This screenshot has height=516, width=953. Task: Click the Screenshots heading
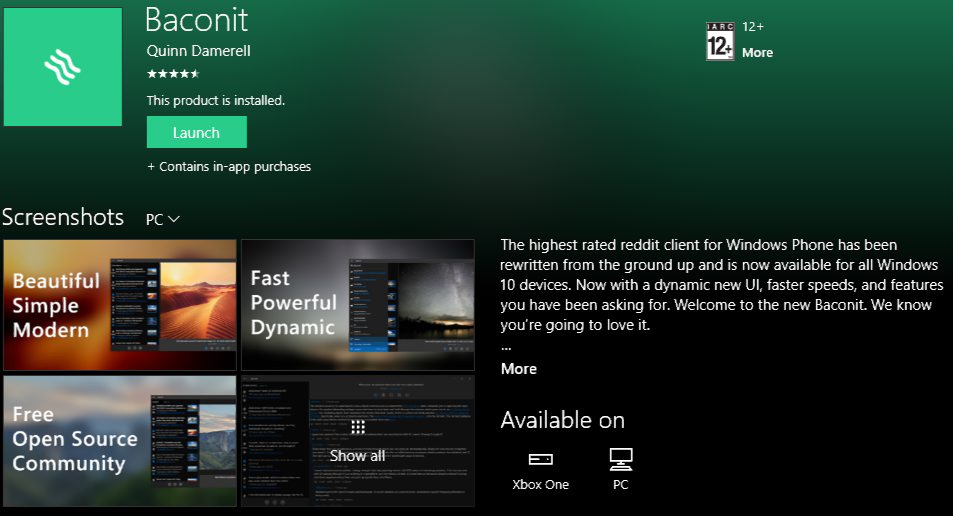pyautogui.click(x=63, y=217)
